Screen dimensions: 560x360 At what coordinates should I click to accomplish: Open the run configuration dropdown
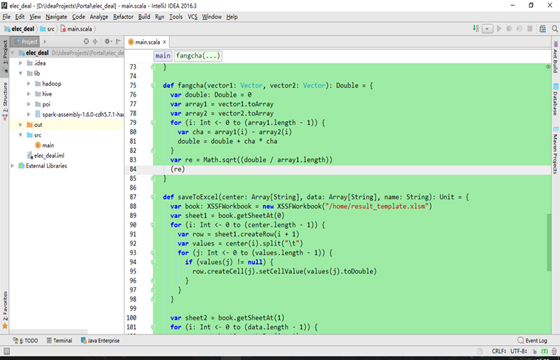point(488,29)
